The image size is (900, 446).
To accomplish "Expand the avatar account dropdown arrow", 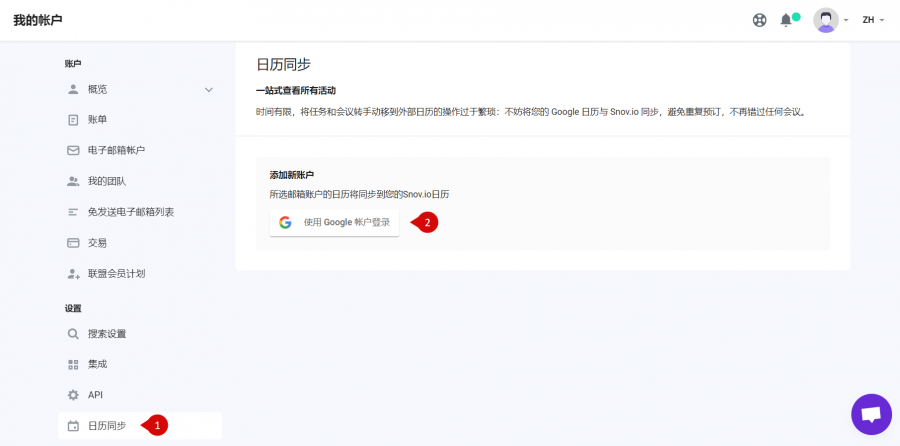I will [846, 20].
